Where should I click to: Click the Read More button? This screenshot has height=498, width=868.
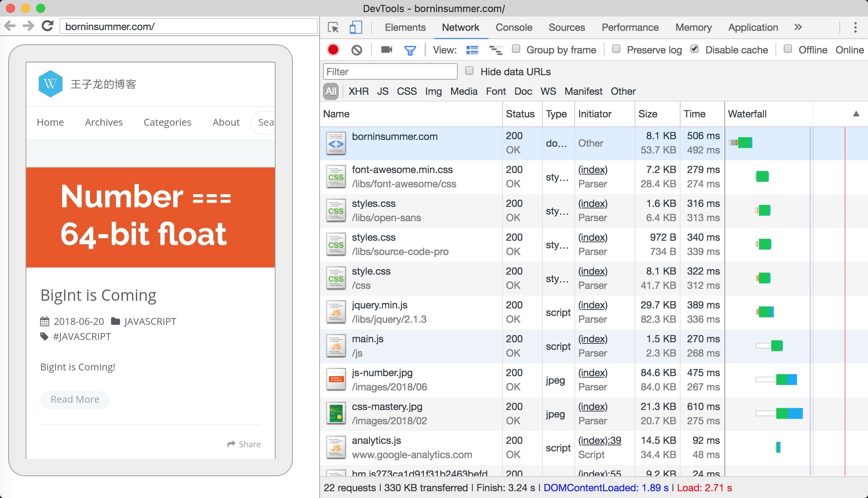75,399
